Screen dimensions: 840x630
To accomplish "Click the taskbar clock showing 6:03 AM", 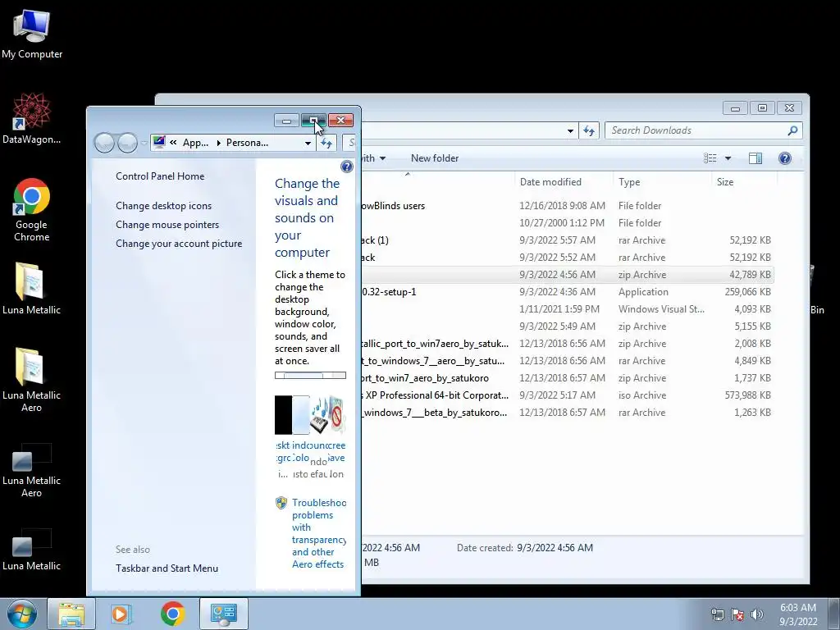I will 798,614.
